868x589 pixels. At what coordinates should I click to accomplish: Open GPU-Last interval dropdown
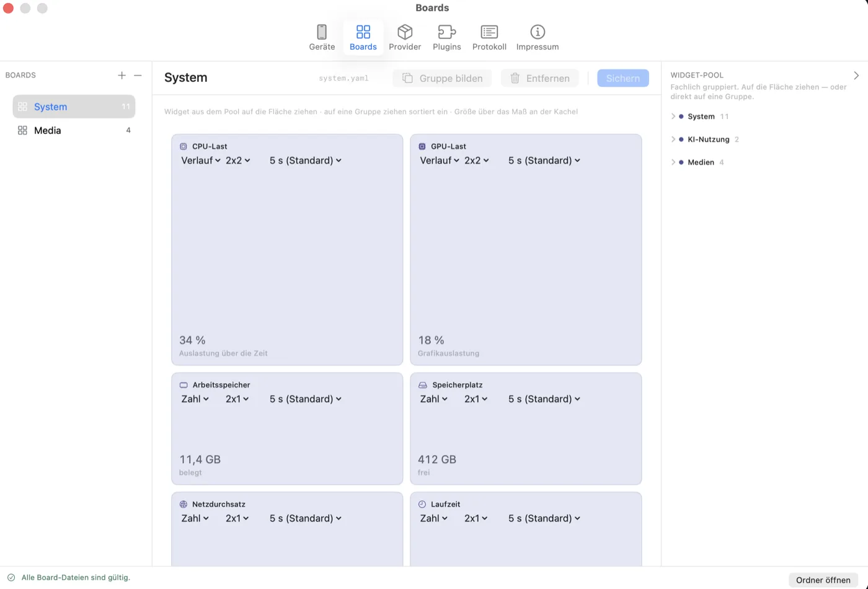coord(544,161)
